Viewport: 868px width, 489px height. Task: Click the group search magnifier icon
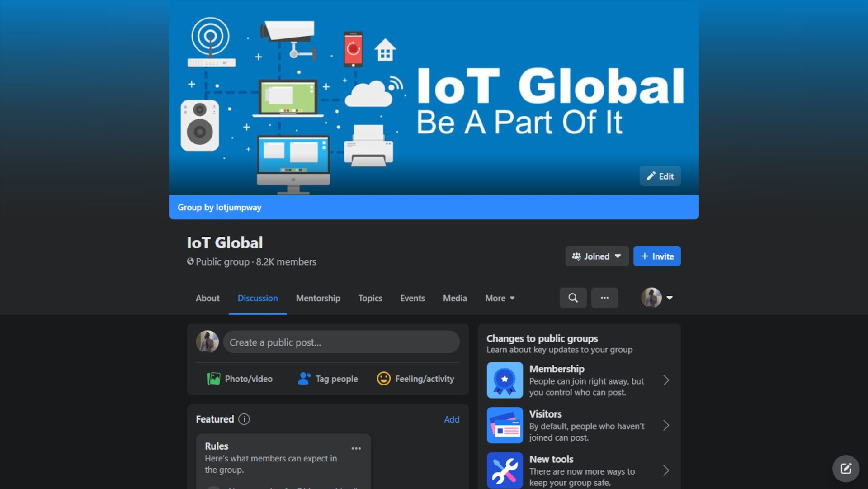(573, 298)
